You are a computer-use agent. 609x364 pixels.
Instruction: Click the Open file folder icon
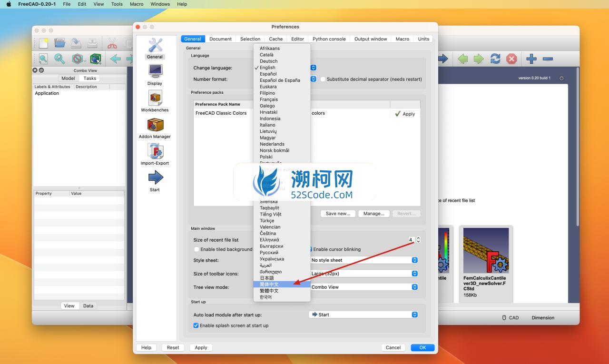click(x=59, y=43)
